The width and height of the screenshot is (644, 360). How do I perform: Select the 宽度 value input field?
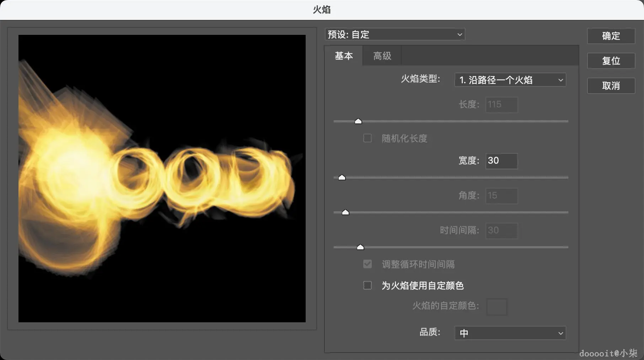point(501,161)
